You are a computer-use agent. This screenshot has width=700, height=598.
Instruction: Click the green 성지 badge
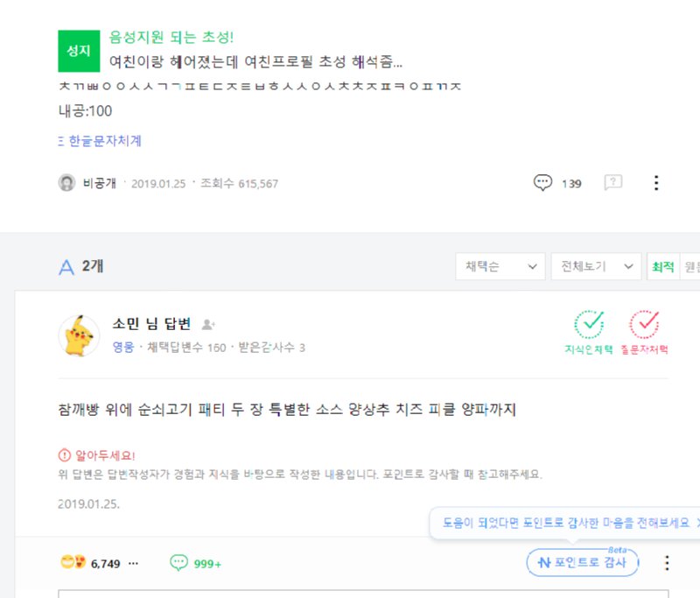coord(79,51)
